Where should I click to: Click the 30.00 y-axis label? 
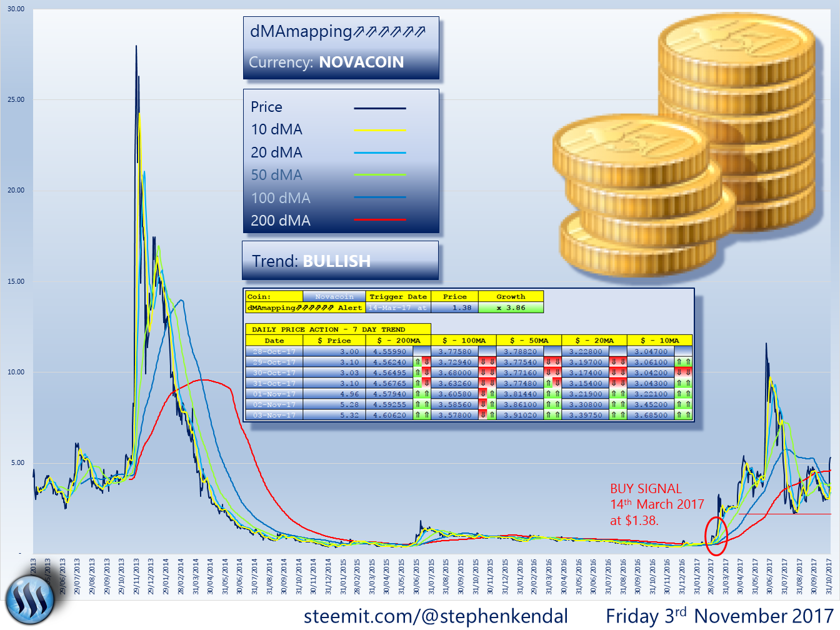click(x=16, y=9)
